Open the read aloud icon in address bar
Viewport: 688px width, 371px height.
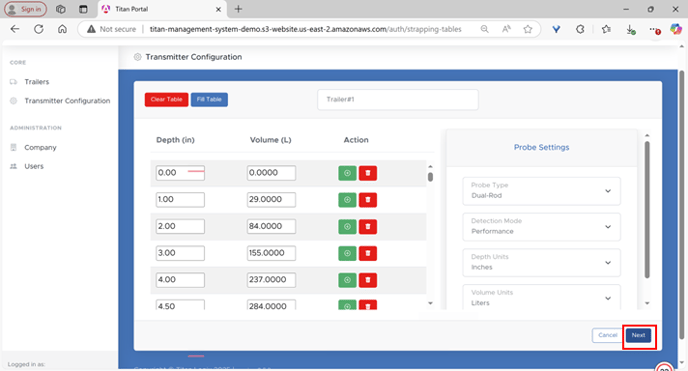[506, 29]
